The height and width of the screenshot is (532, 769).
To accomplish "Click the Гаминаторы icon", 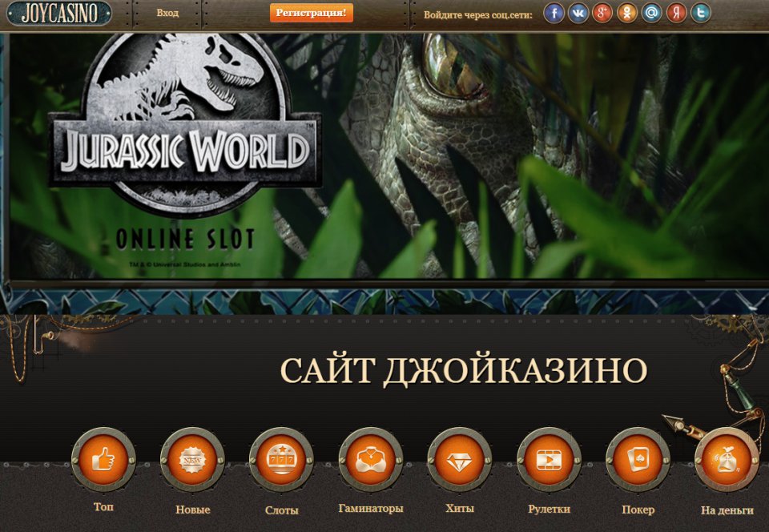I will click(x=371, y=460).
